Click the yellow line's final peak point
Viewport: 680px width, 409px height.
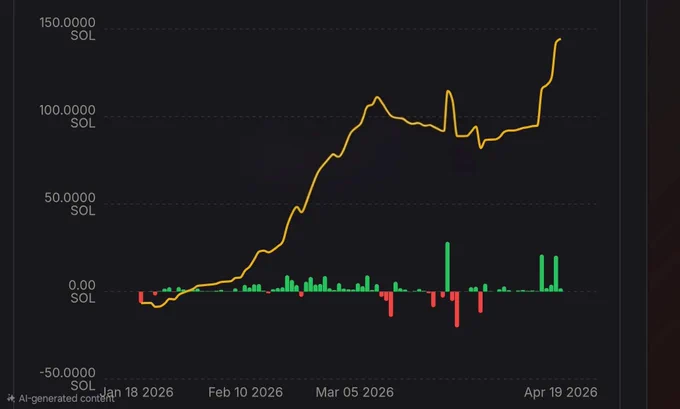(560, 39)
